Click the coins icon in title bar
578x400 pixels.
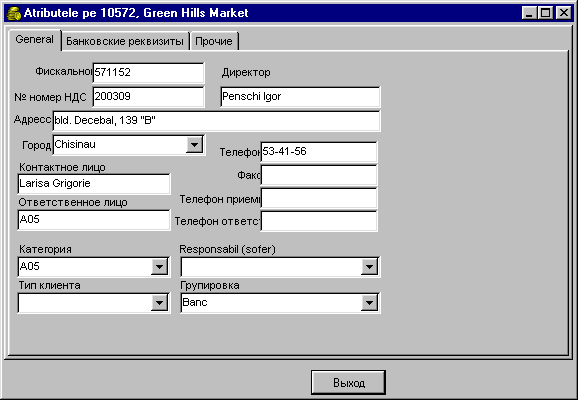14,13
